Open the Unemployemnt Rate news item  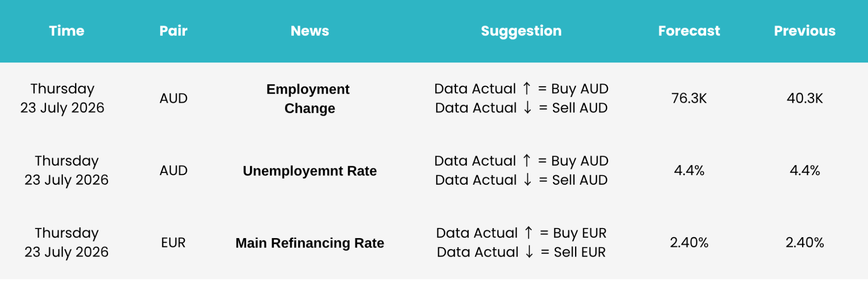point(310,171)
